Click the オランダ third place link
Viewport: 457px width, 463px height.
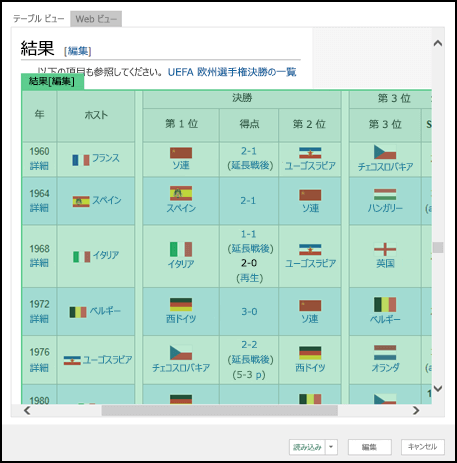385,368
